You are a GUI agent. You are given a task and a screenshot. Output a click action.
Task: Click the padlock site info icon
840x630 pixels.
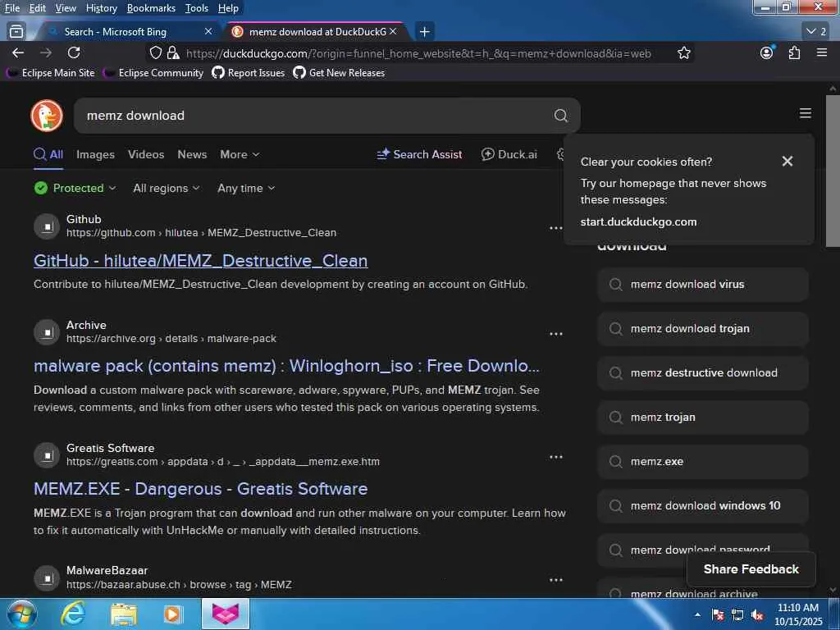point(172,52)
